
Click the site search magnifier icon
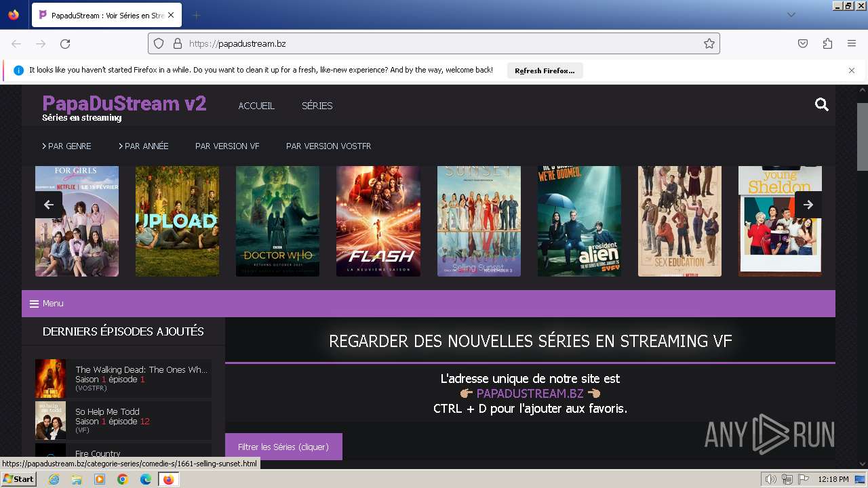822,104
